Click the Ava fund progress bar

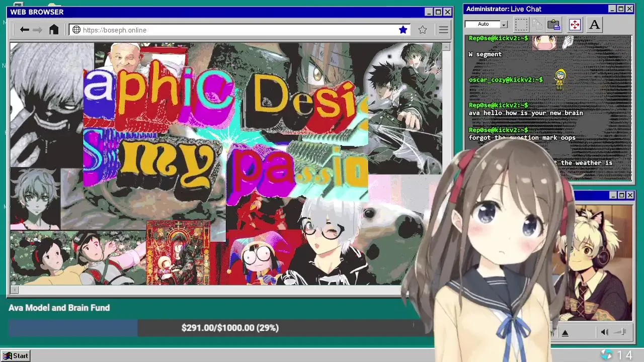[220, 328]
